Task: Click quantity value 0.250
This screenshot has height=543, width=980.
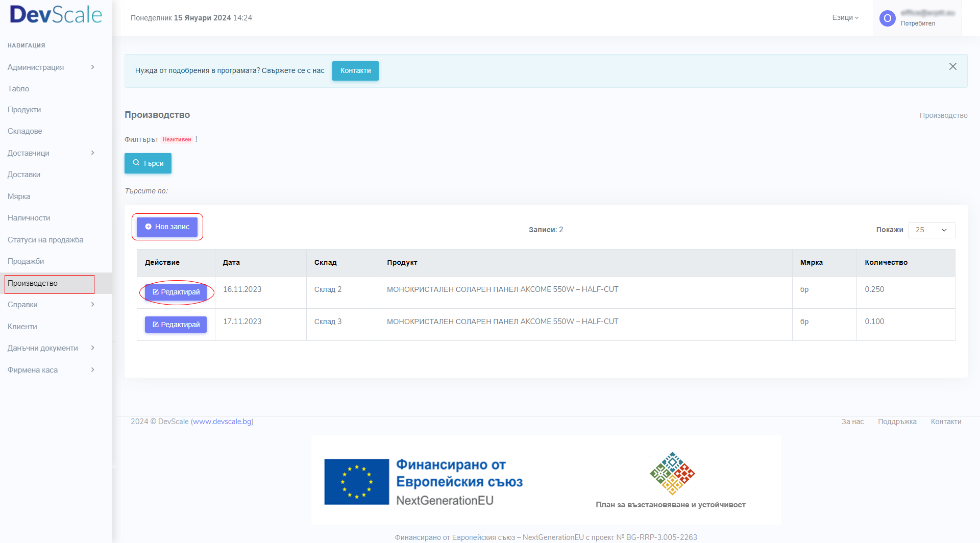Action: (874, 289)
